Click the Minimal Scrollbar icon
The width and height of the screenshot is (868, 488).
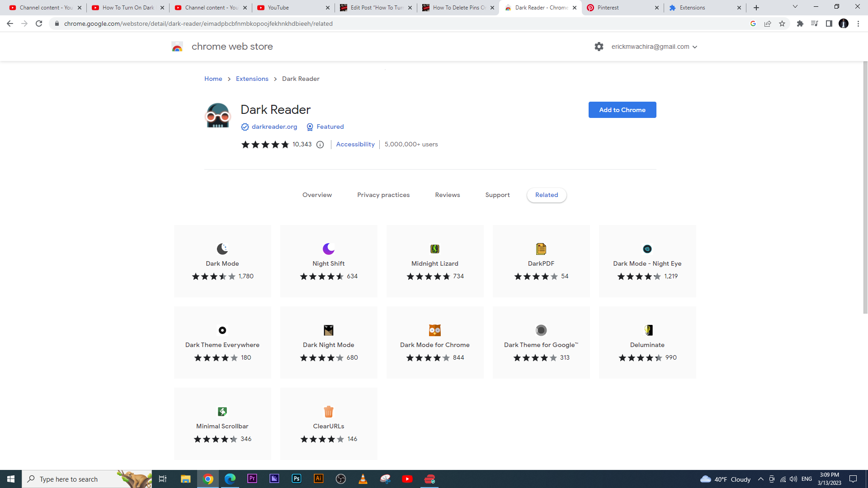[x=222, y=412]
